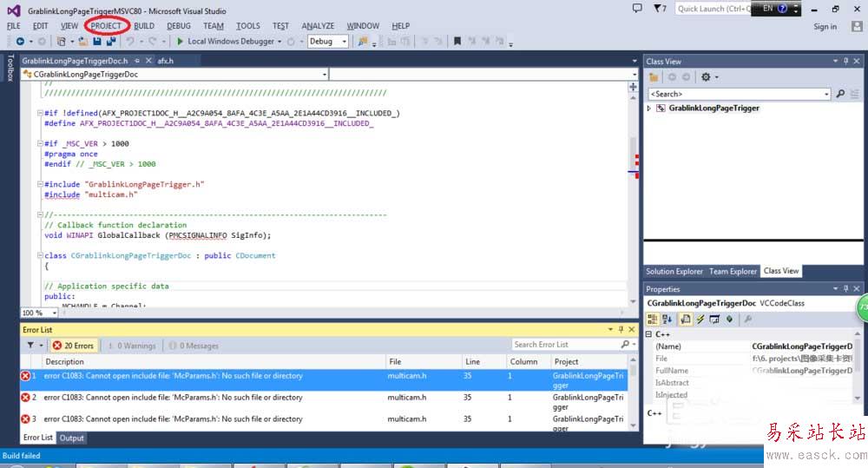
Task: Click the New Folder icon in Class View
Action: pos(654,77)
